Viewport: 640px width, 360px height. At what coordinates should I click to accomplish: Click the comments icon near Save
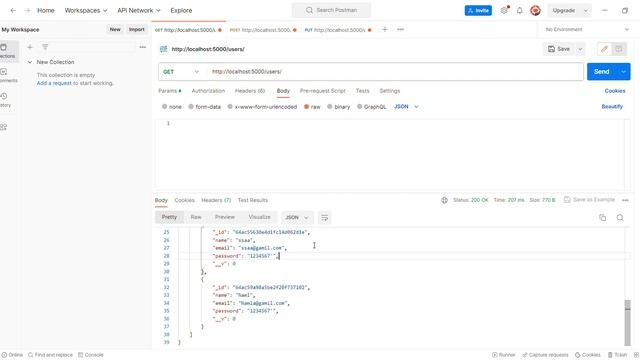[619, 49]
